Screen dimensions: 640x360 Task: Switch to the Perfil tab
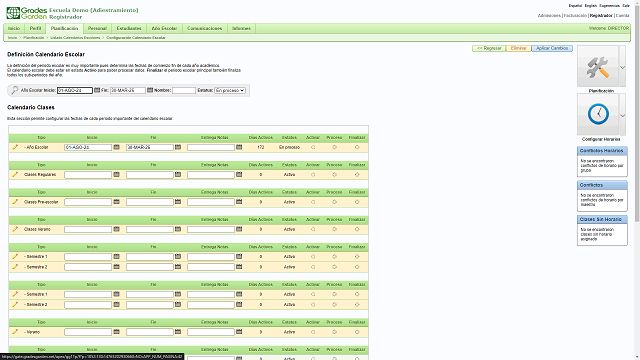pos(36,28)
